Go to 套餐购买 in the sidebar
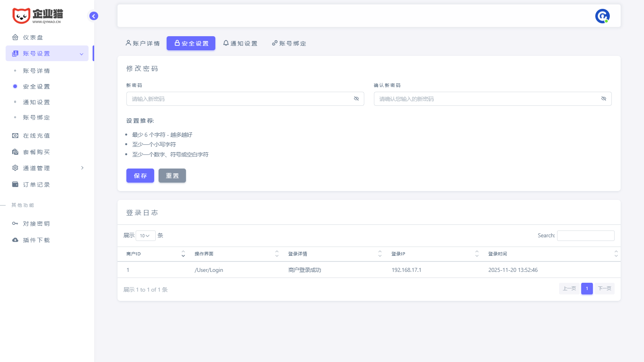 [36, 152]
